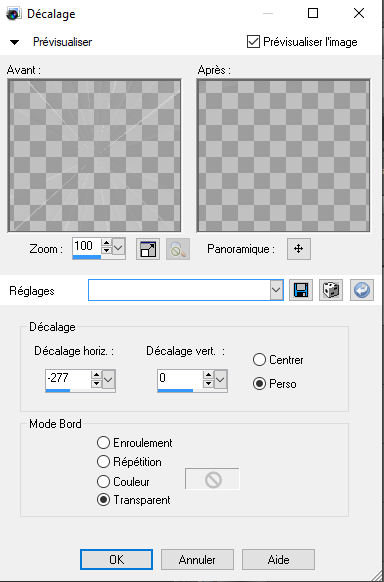This screenshot has height=582, width=384.
Task: Decrease Décalage vert. with down arrow
Action: click(209, 384)
